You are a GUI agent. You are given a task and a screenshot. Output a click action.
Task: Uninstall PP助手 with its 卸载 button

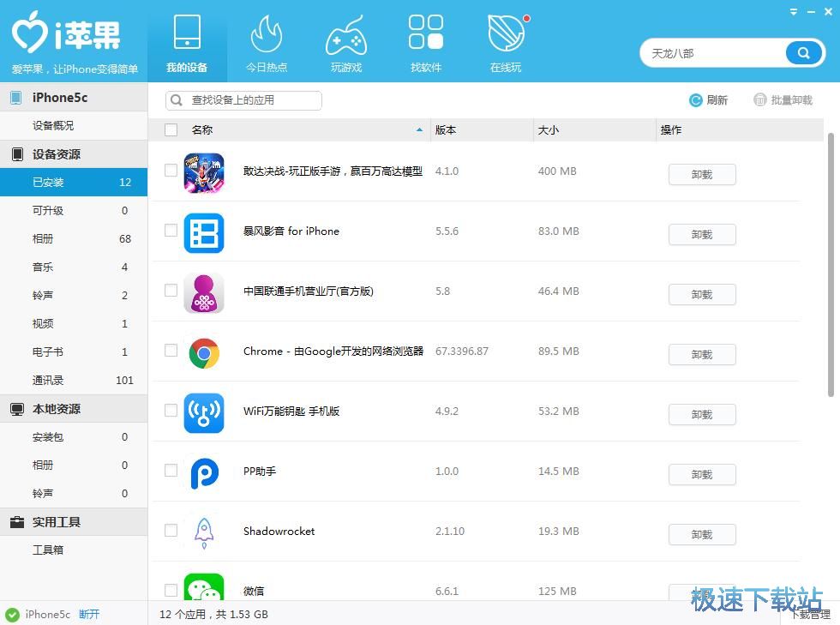click(x=702, y=474)
